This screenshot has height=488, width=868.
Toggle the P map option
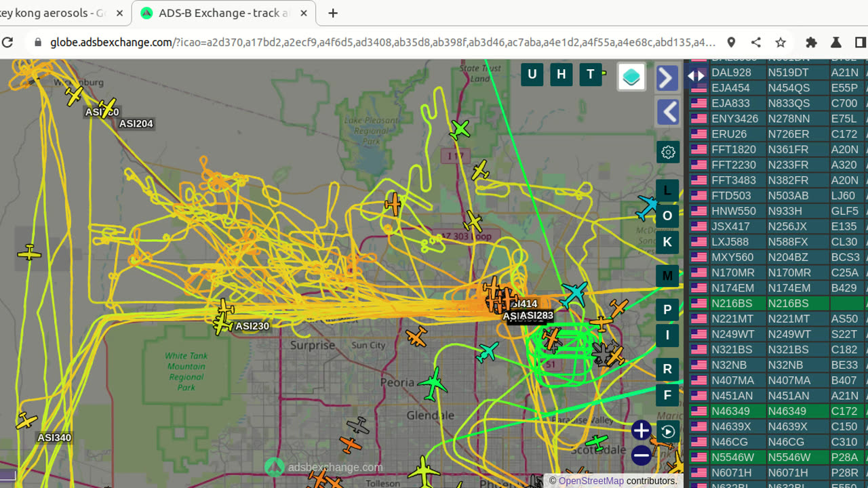[667, 310]
